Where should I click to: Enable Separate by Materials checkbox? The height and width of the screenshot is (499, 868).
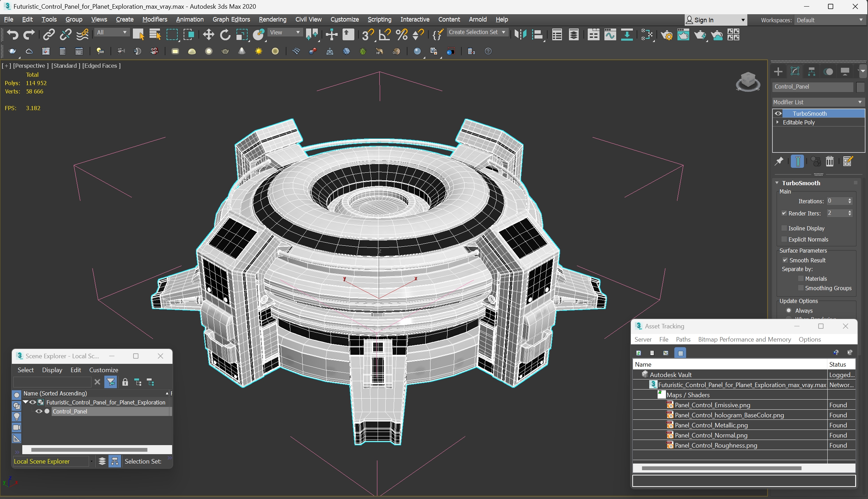click(801, 279)
